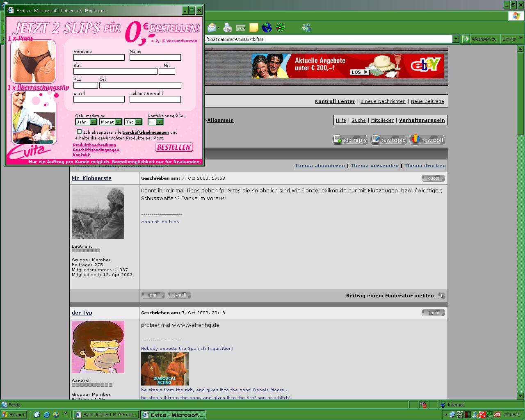Viewport: 525px width, 420px height.
Task: Click the scroll-to-top arrow icon in post footer
Action: (441, 296)
